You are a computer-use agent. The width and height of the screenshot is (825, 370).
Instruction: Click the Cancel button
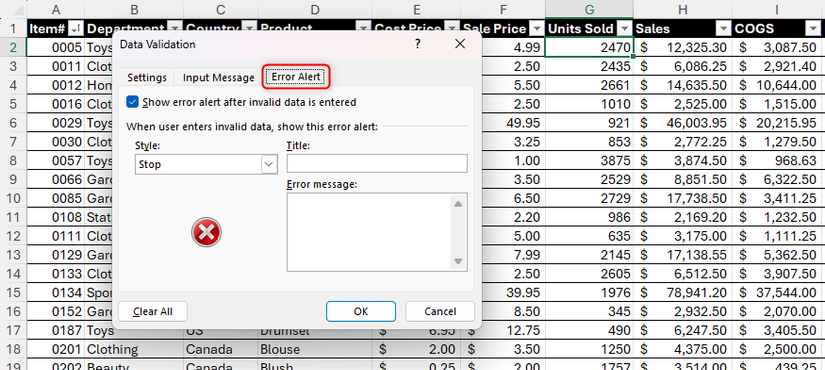pyautogui.click(x=440, y=311)
